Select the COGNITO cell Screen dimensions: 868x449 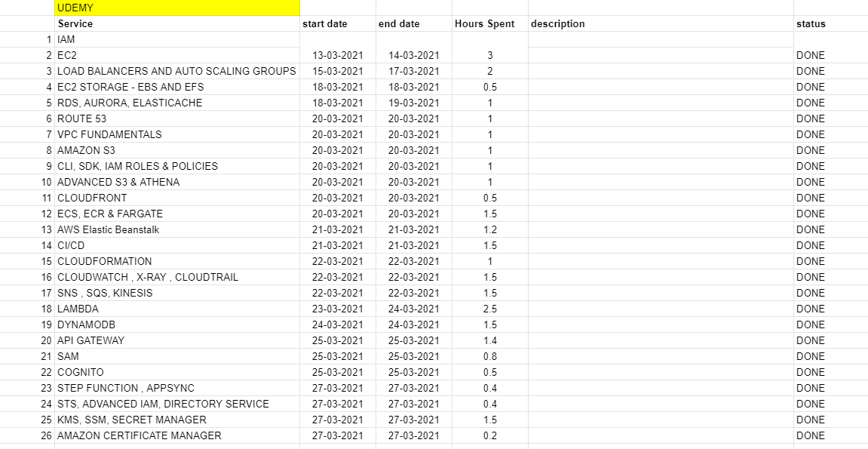[x=177, y=372]
